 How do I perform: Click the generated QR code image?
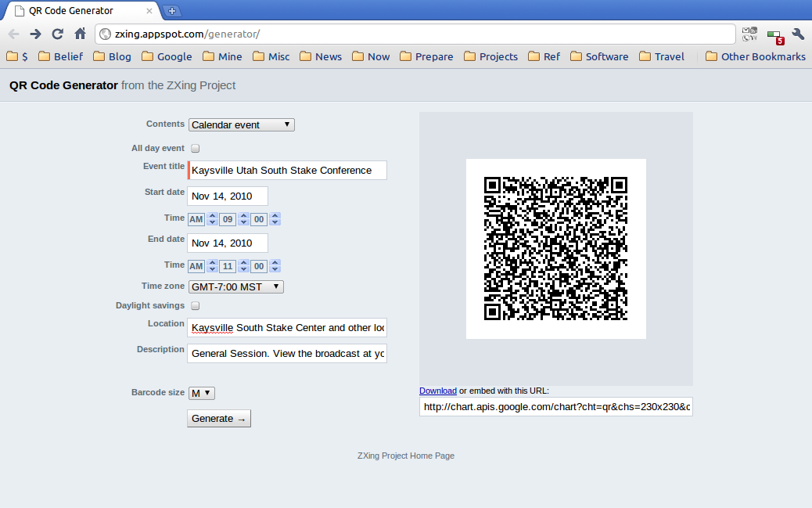[x=555, y=249]
